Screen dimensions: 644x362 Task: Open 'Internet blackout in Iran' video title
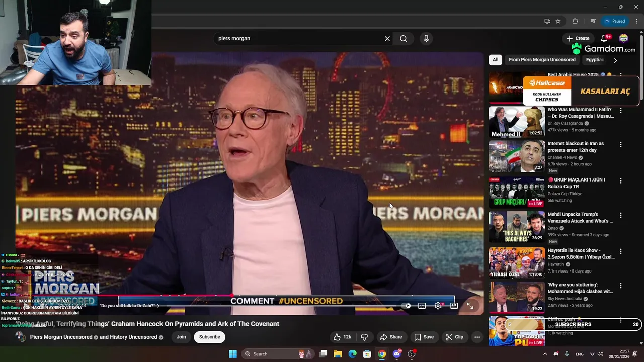click(x=576, y=147)
